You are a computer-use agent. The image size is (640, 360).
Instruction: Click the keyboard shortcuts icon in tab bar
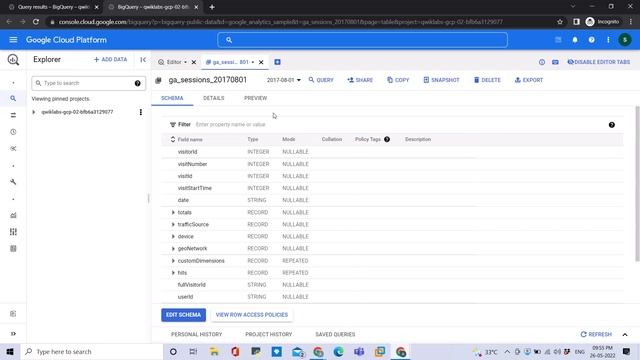pos(555,62)
